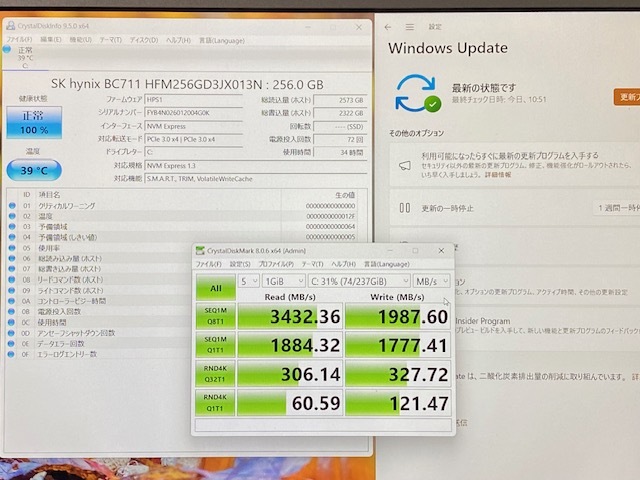Select the 総書き込み量 (ホスト) SMART row
The height and width of the screenshot is (480, 640).
pos(100,269)
